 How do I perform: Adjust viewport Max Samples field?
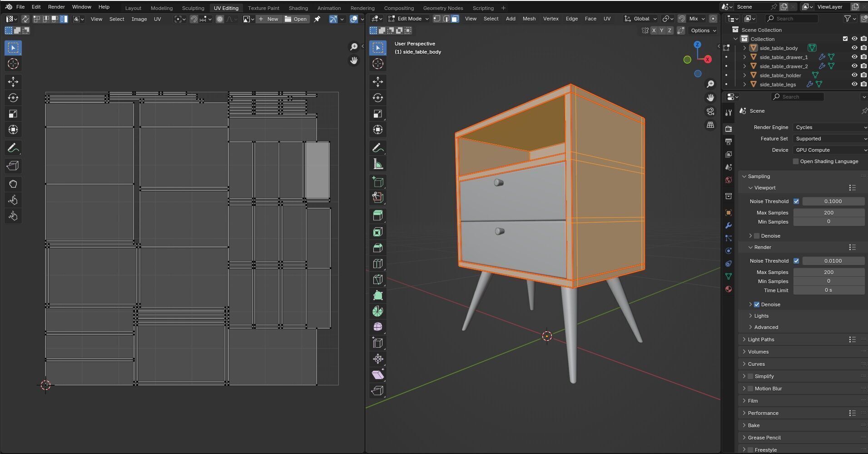(828, 213)
